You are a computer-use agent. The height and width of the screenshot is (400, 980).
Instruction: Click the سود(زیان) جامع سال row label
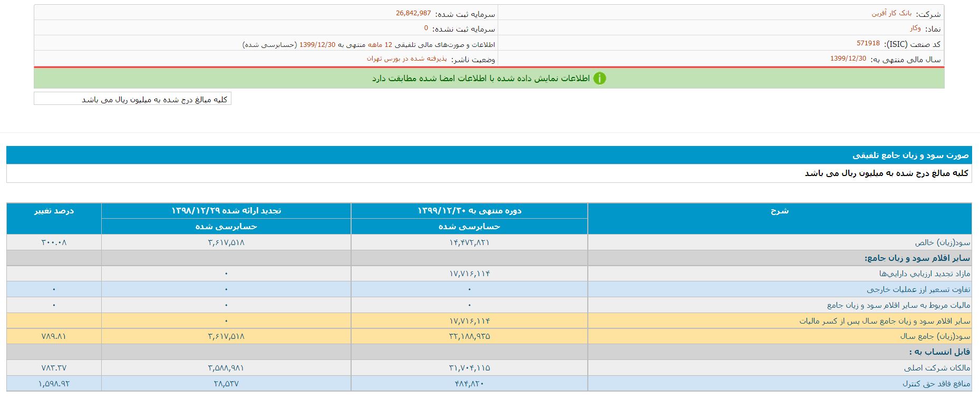pyautogui.click(x=935, y=336)
